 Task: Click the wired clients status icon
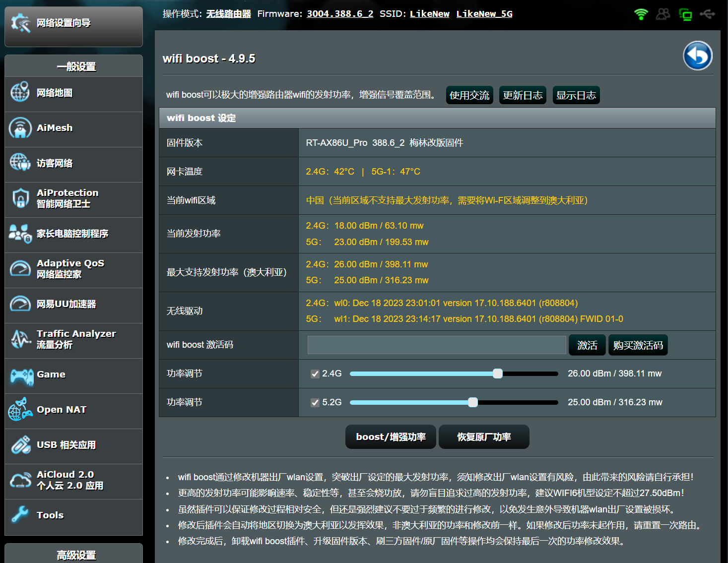pos(685,14)
